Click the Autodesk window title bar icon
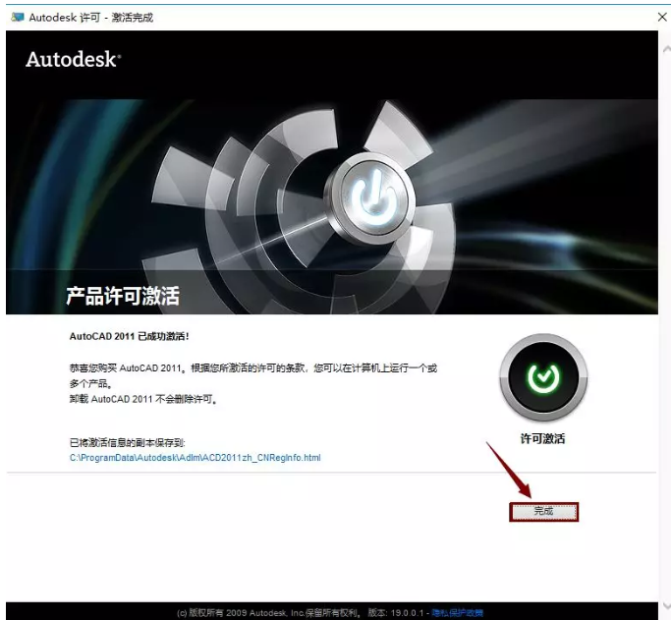672x620 pixels. coord(18,17)
